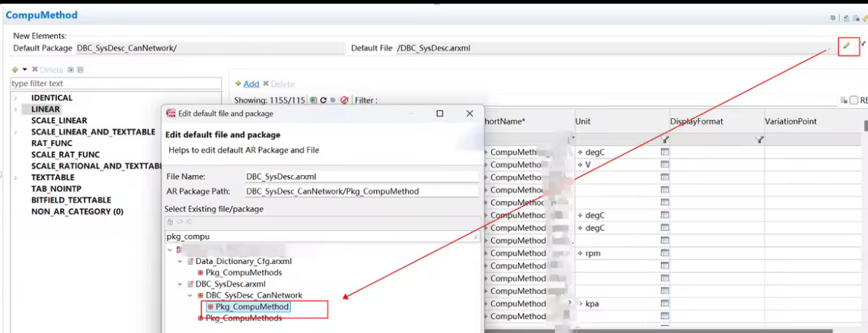The width and height of the screenshot is (868, 333).
Task: Open the dropdown arrow beside the green plus
Action: click(24, 70)
